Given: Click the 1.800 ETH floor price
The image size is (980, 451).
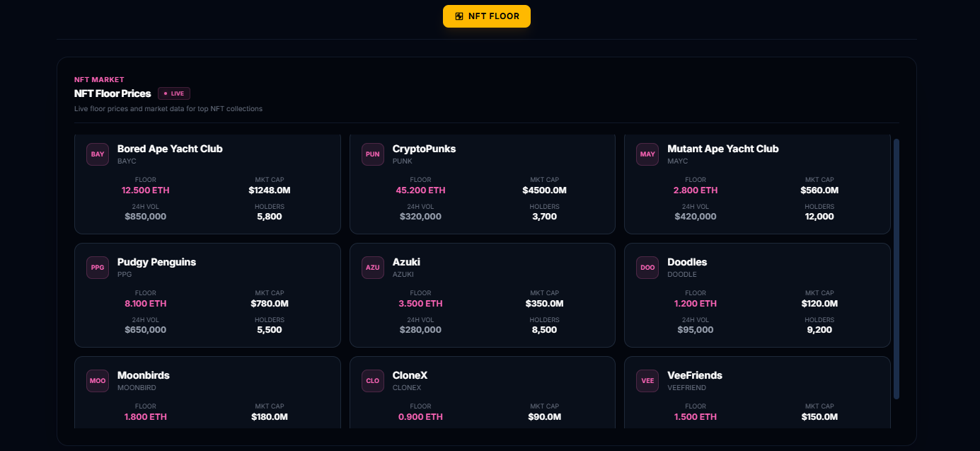Looking at the screenshot, I should [146, 417].
